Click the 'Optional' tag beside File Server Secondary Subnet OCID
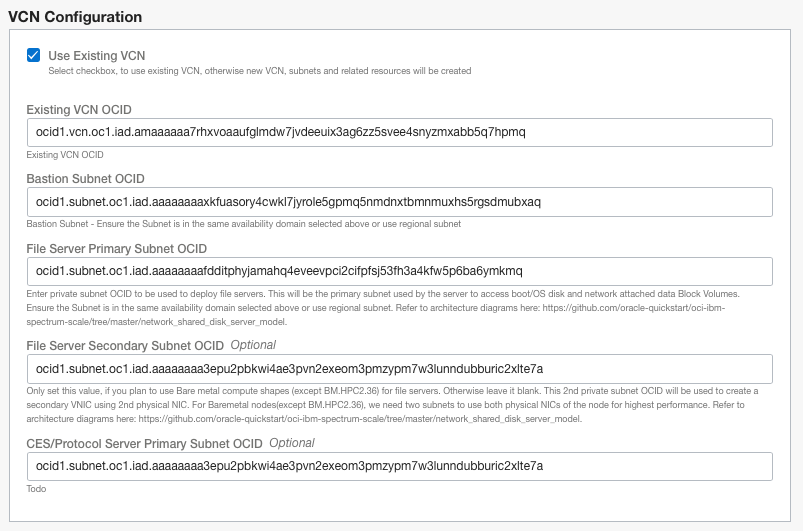The height and width of the screenshot is (531, 803). [254, 346]
